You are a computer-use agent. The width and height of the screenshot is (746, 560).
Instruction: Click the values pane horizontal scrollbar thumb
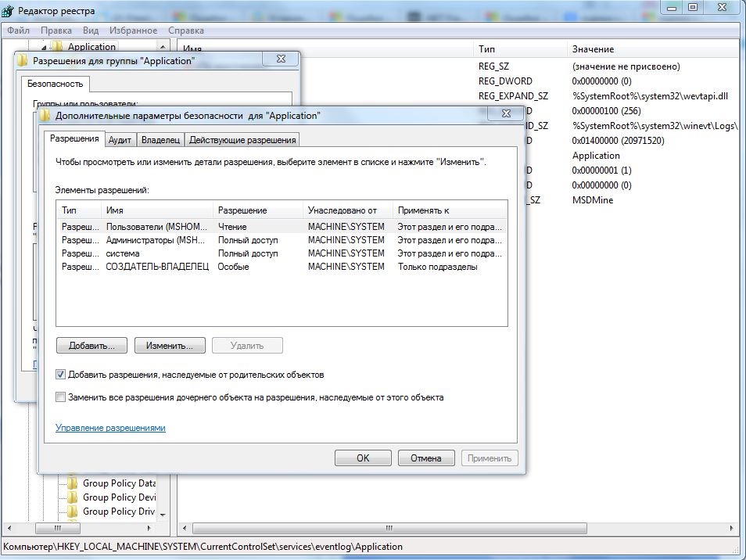(x=389, y=528)
